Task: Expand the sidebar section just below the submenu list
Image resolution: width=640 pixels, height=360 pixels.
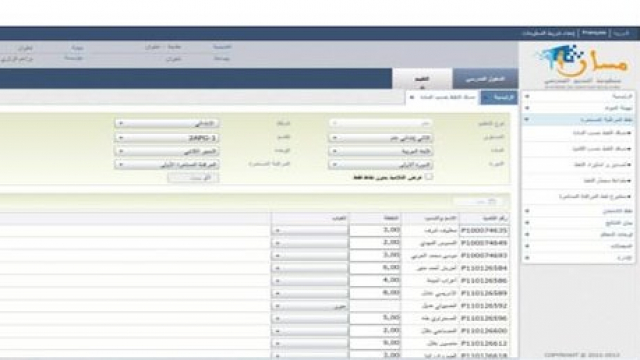Action: (527, 211)
